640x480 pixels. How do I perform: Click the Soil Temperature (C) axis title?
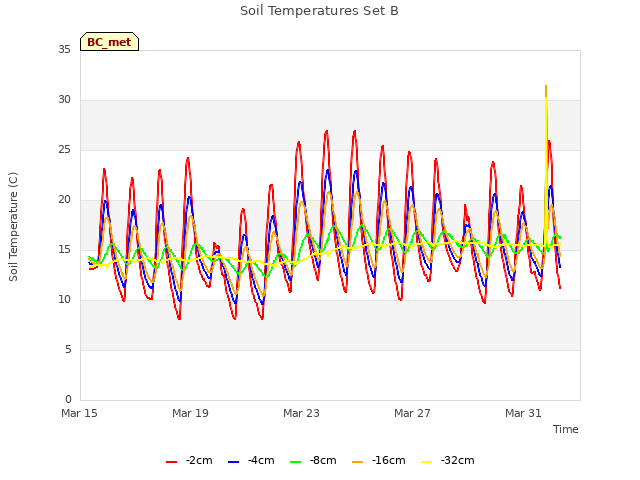13,227
